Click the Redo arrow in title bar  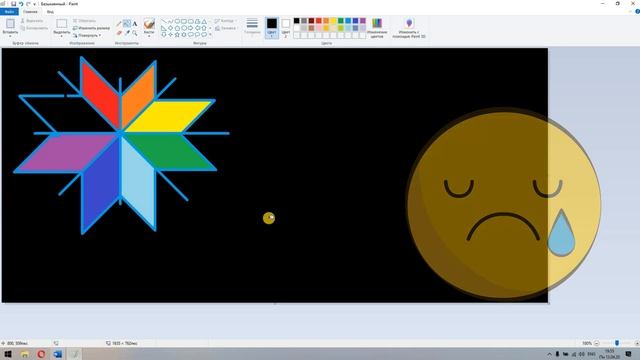(x=28, y=4)
